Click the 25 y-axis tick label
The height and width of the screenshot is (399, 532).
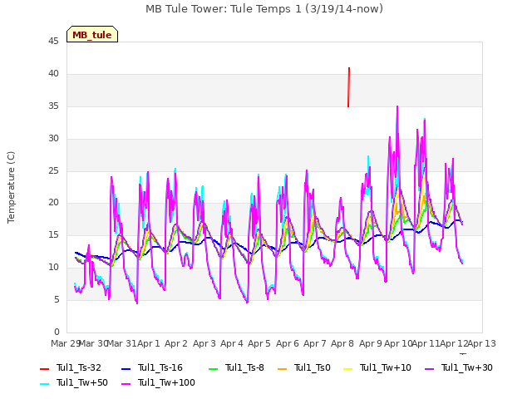pyautogui.click(x=53, y=170)
